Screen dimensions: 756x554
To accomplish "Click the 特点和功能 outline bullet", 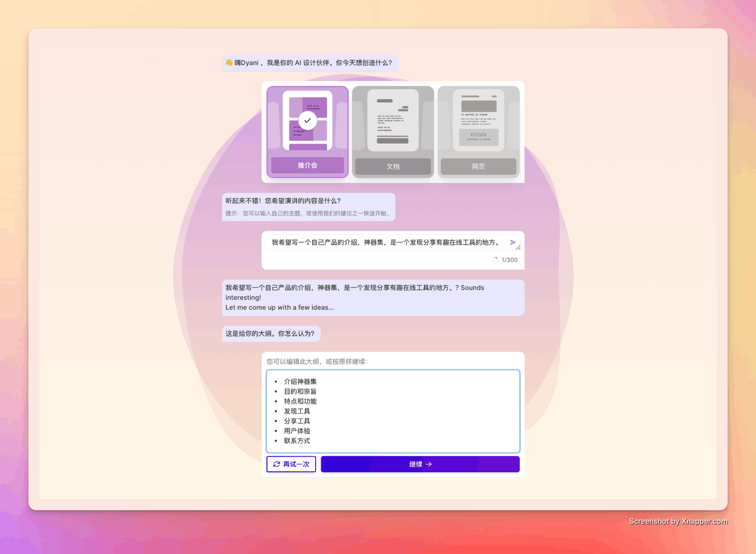I will click(x=300, y=401).
